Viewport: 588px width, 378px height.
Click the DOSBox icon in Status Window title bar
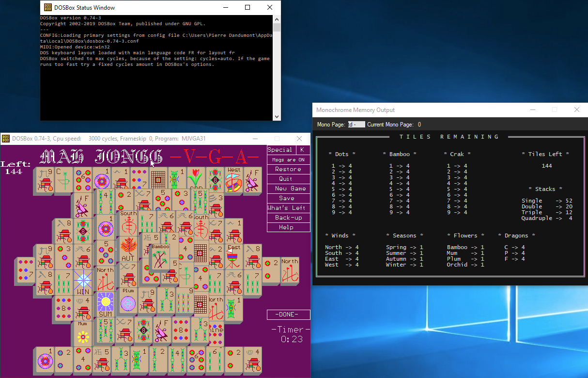coord(48,7)
